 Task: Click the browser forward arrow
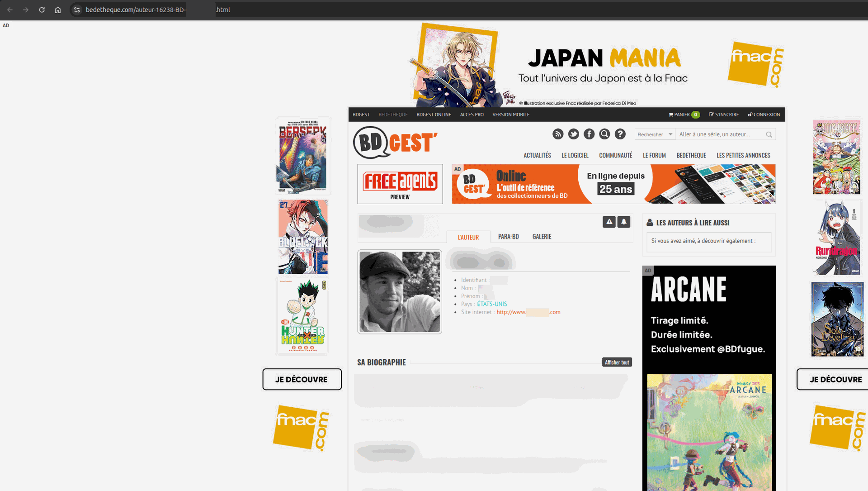[x=26, y=10]
